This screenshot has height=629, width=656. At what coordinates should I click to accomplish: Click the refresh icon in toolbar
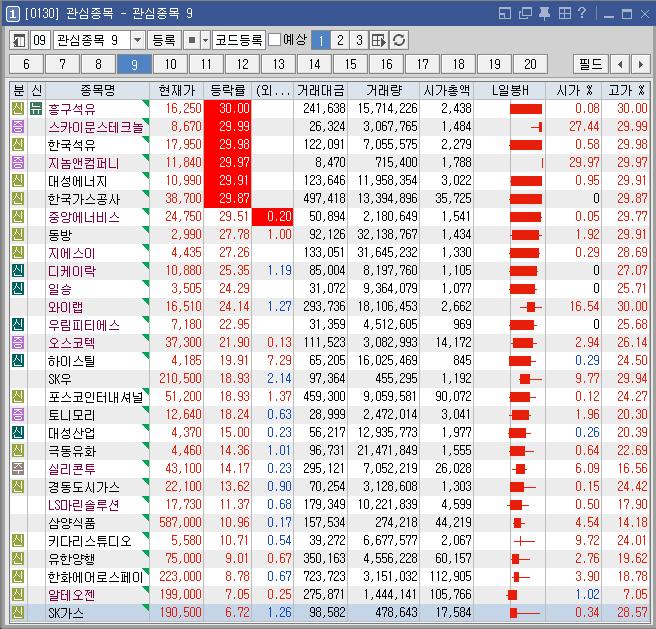[399, 40]
